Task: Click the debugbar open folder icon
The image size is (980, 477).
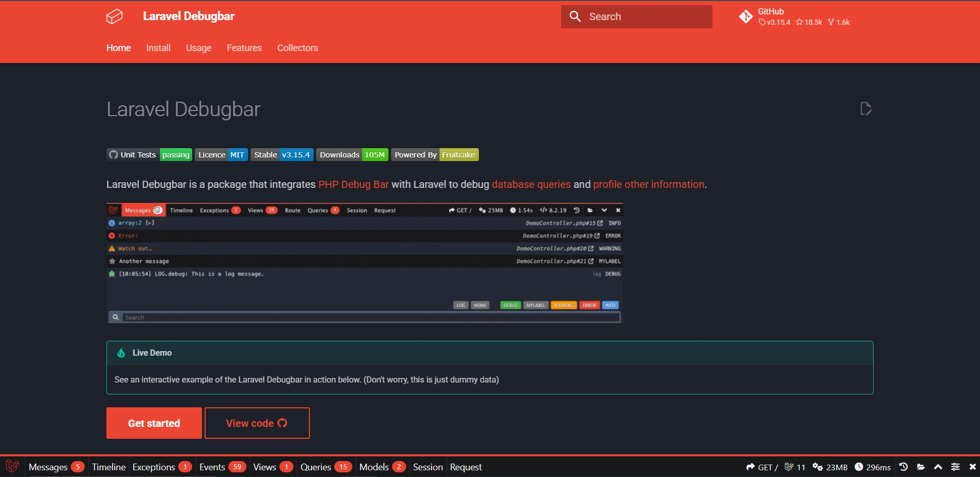Action: pyautogui.click(x=921, y=467)
